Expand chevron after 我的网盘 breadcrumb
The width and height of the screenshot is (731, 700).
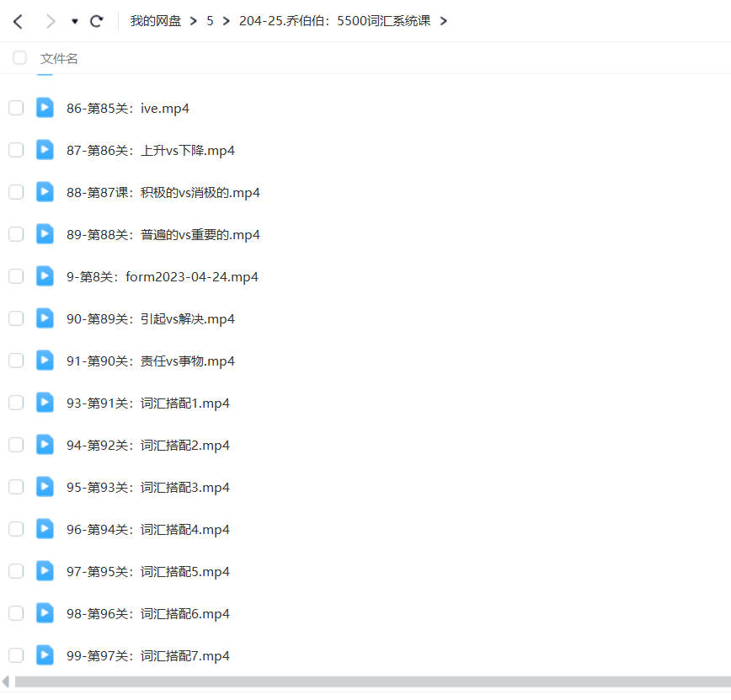click(194, 21)
